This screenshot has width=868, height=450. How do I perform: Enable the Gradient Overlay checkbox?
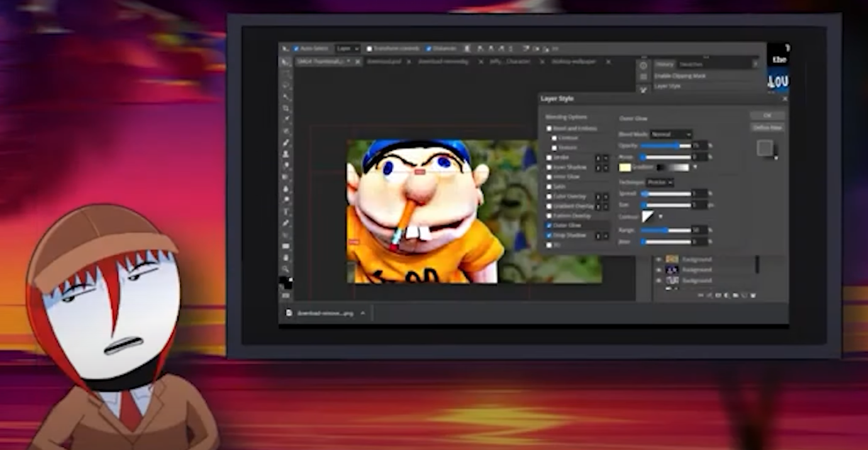point(549,206)
